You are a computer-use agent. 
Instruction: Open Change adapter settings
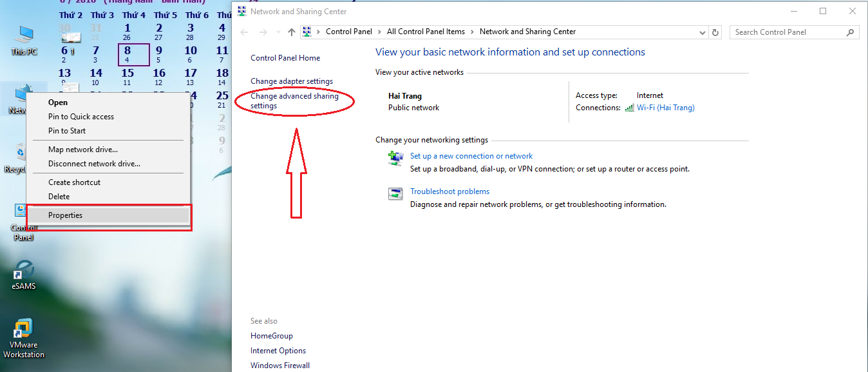click(x=292, y=81)
